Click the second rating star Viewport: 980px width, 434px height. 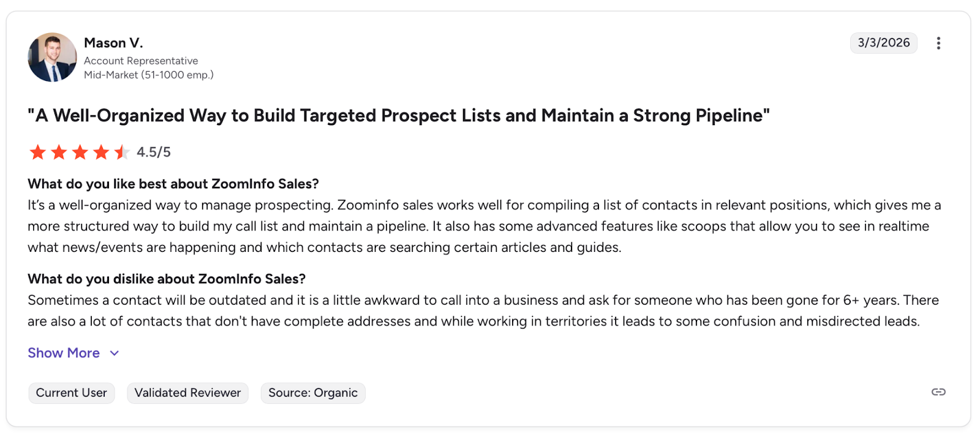[x=59, y=152]
